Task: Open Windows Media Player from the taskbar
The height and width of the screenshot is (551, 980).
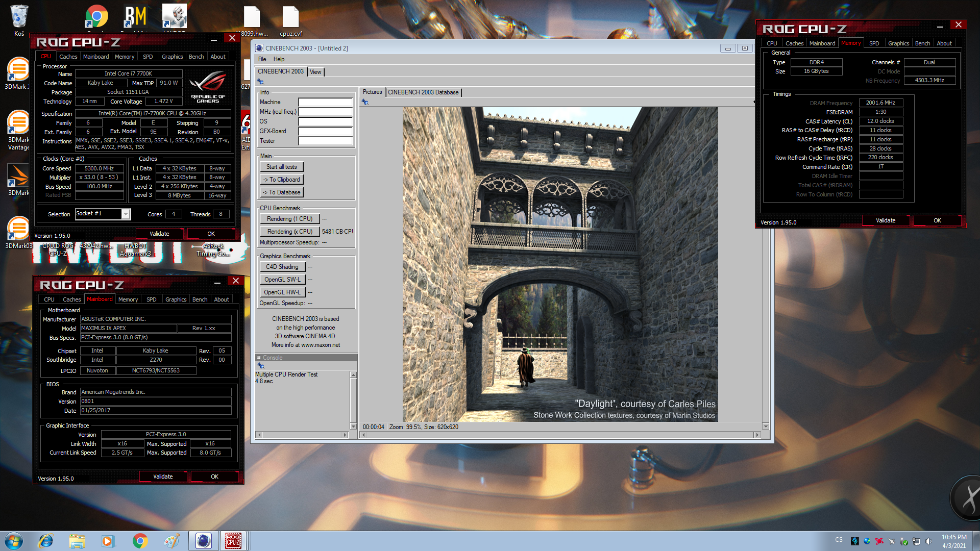Action: [108, 541]
